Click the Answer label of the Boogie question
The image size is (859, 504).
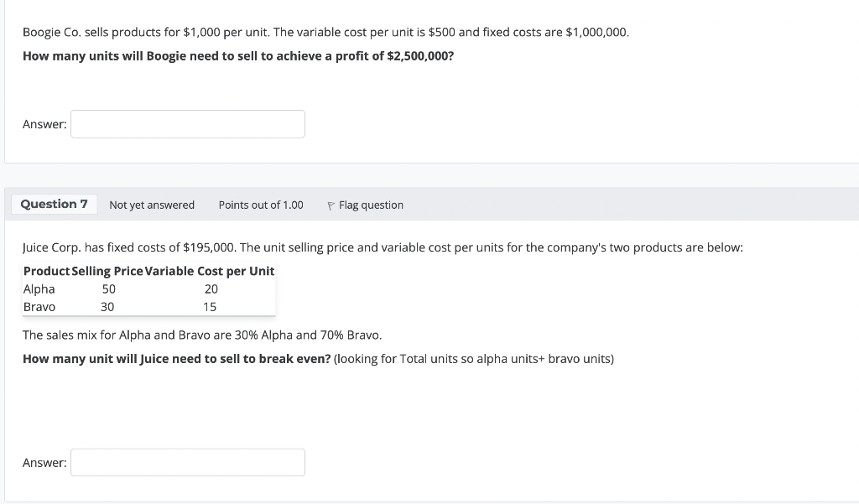(44, 125)
